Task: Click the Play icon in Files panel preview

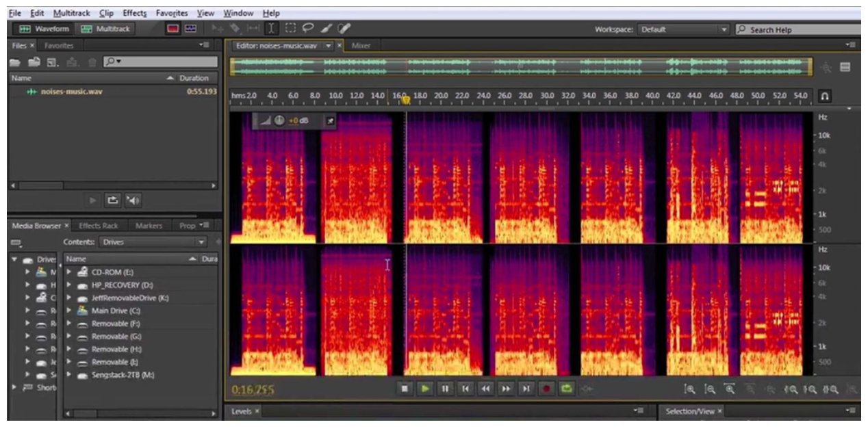Action: coord(94,200)
